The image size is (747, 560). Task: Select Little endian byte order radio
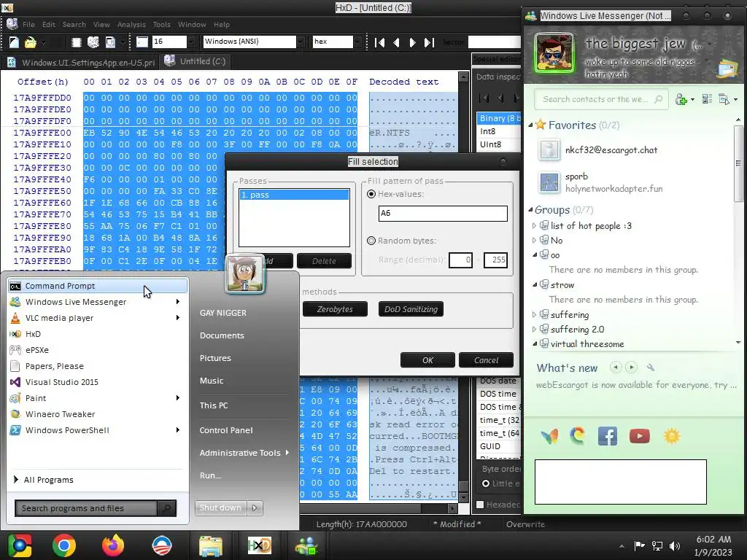[x=485, y=484]
